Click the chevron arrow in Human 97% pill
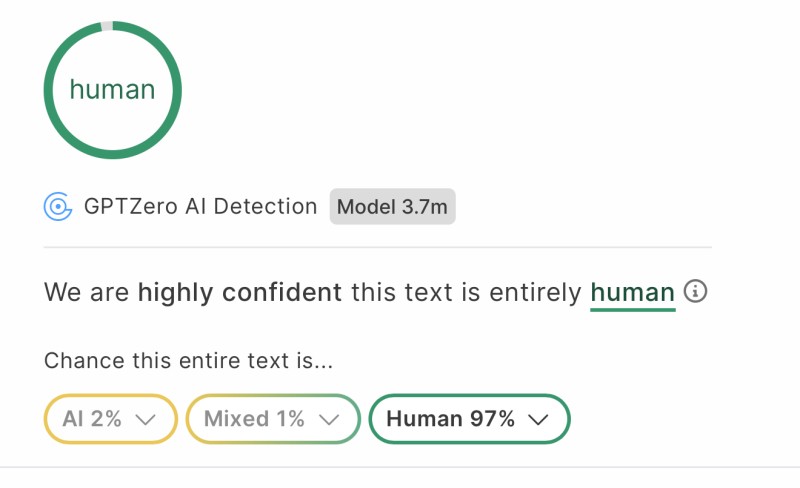The image size is (800, 488). click(x=538, y=419)
